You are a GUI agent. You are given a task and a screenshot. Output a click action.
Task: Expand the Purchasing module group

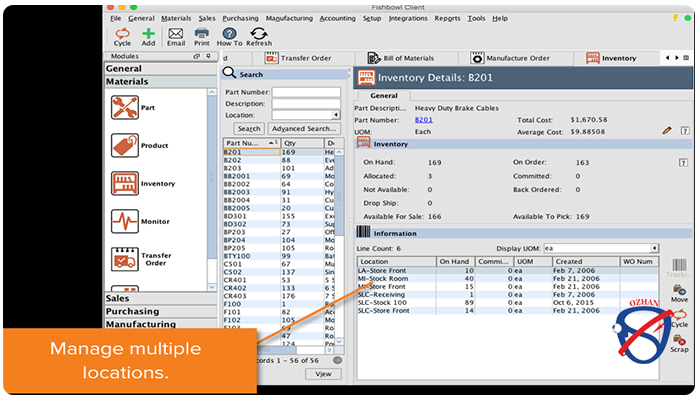click(161, 311)
